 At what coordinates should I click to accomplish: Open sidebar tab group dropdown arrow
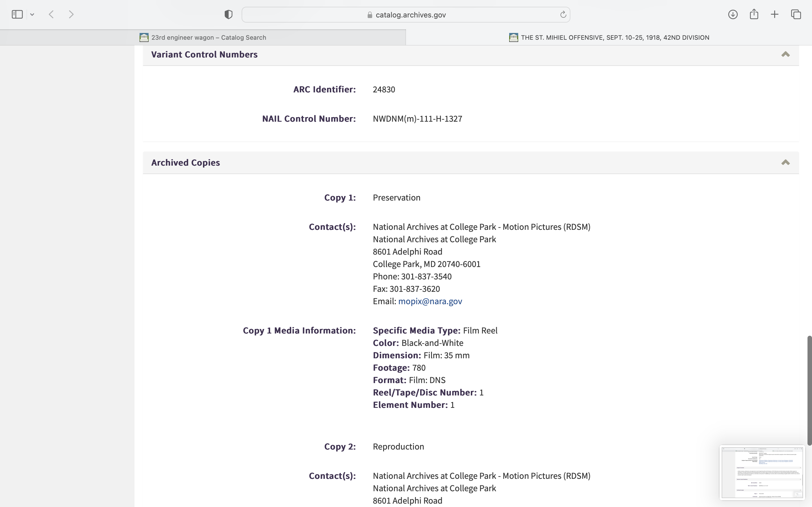32,14
